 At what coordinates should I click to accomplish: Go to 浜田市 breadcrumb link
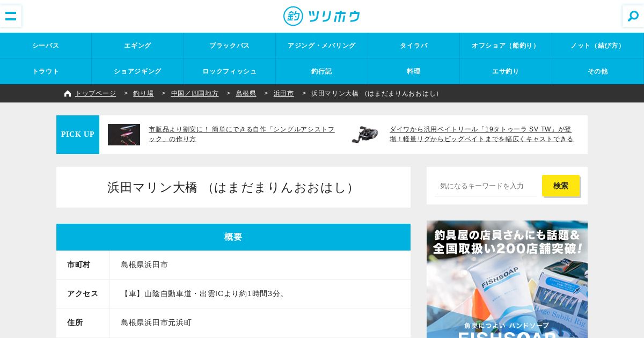(x=284, y=93)
